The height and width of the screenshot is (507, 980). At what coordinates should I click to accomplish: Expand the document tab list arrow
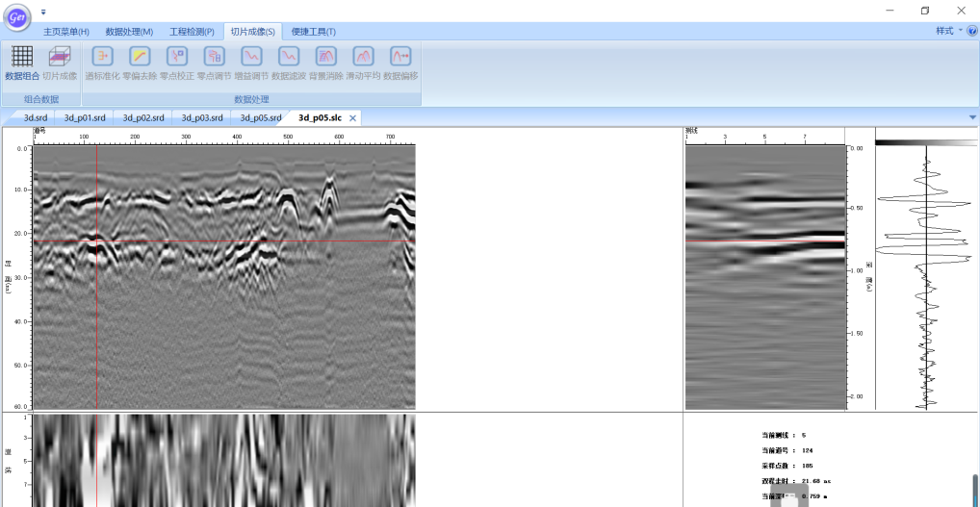971,117
